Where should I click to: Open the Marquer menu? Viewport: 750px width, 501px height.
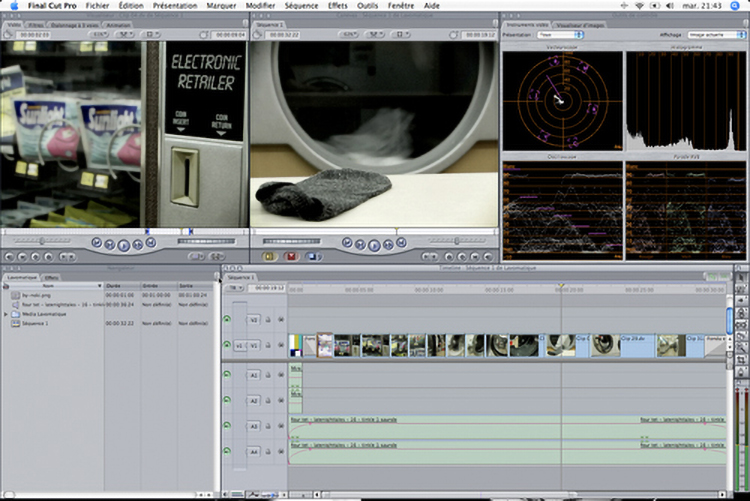(221, 6)
